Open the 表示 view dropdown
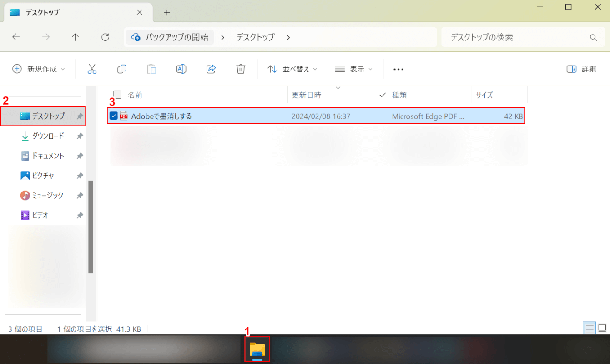 click(353, 69)
